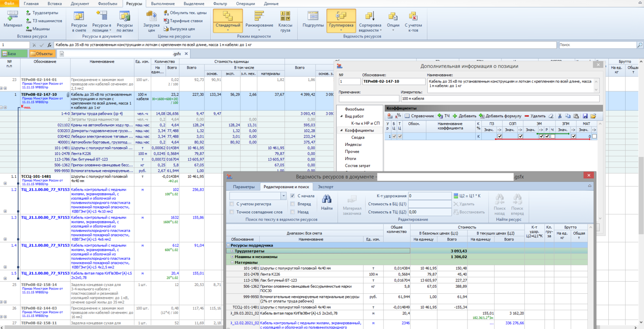Screen dimensions: 644x329
Task: Click the Удалить coefficient button
Action: (x=535, y=116)
